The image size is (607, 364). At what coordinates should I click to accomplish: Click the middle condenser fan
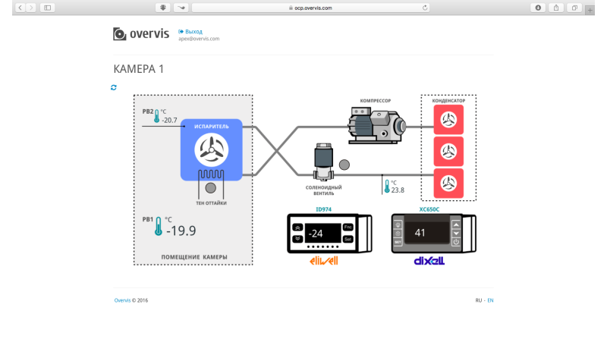point(448,151)
